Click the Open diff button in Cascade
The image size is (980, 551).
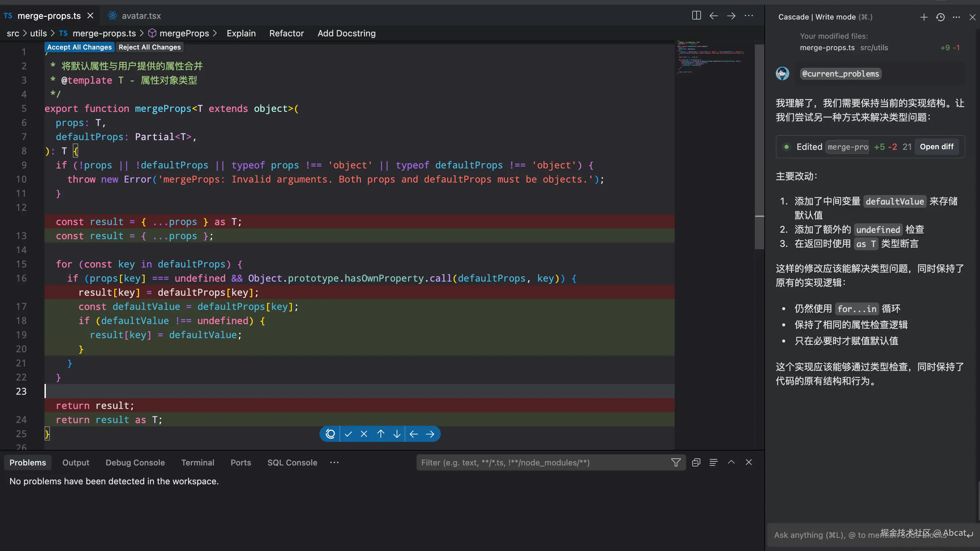(x=936, y=147)
